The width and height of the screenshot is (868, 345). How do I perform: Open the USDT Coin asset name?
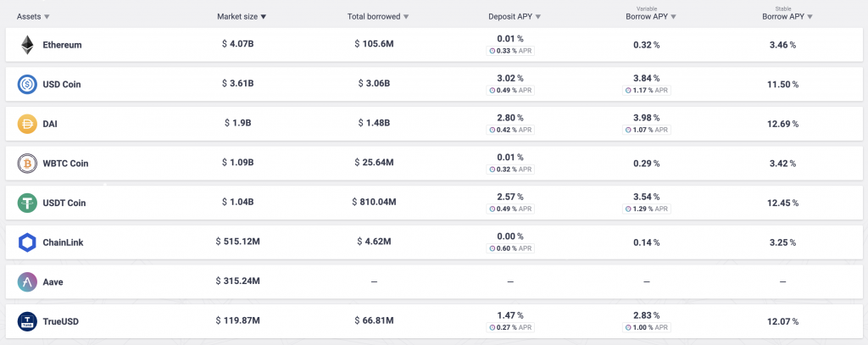pyautogui.click(x=64, y=203)
